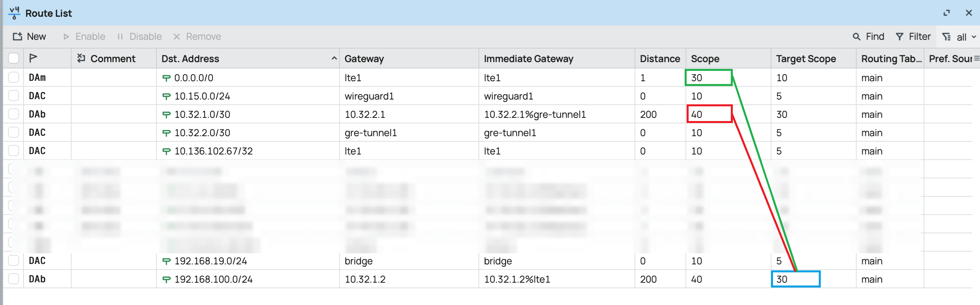Check the 0.0.0.0/0 route row checkbox
Image resolution: width=980 pixels, height=305 pixels.
pyautogui.click(x=14, y=77)
